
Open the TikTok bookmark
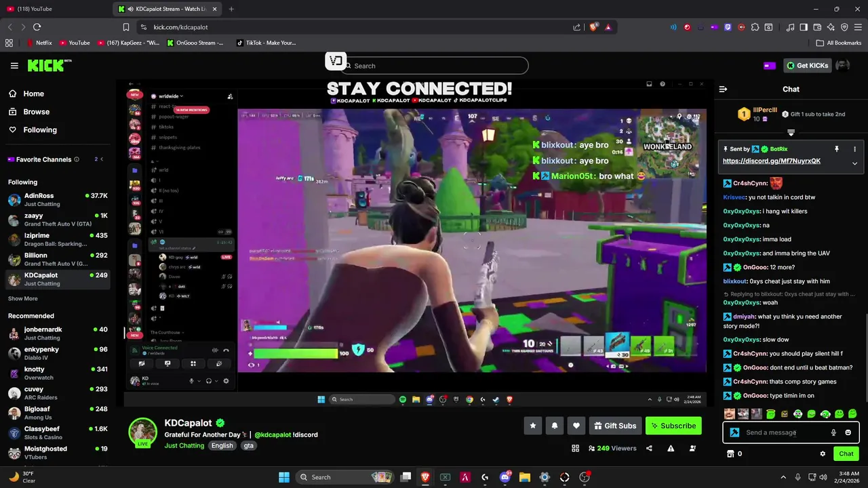[x=266, y=43]
